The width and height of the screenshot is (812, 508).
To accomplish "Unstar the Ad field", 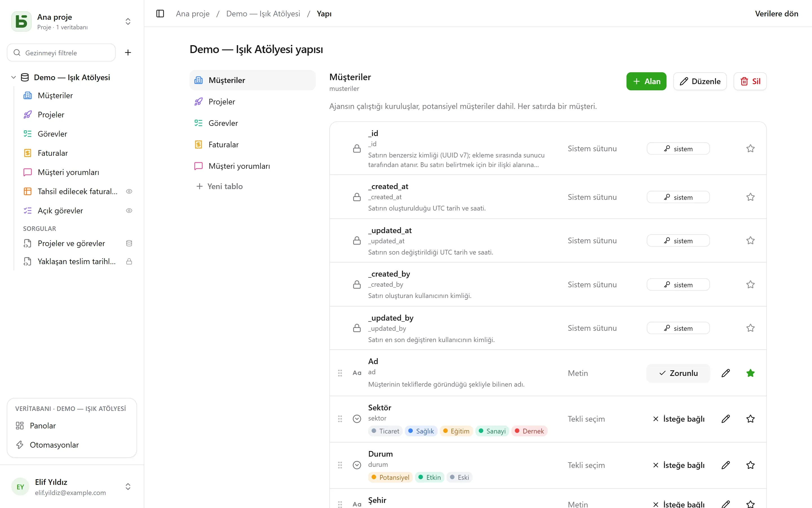I will click(x=751, y=373).
